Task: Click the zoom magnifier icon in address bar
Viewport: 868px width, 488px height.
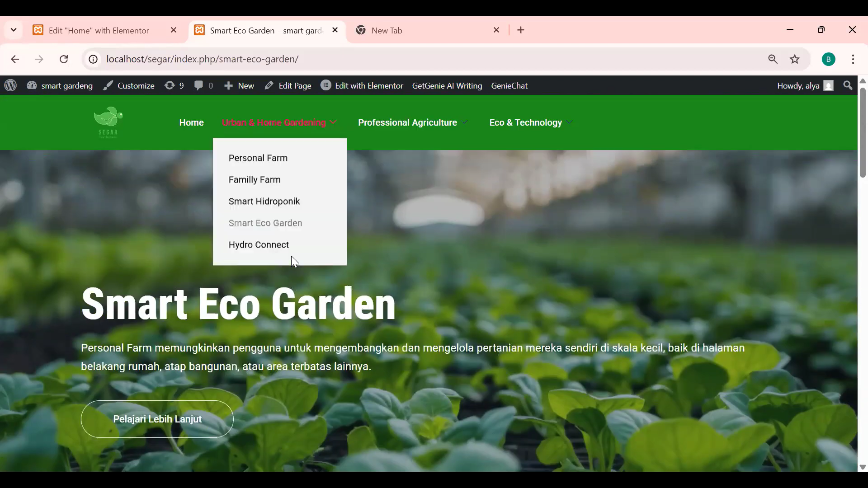Action: click(773, 59)
